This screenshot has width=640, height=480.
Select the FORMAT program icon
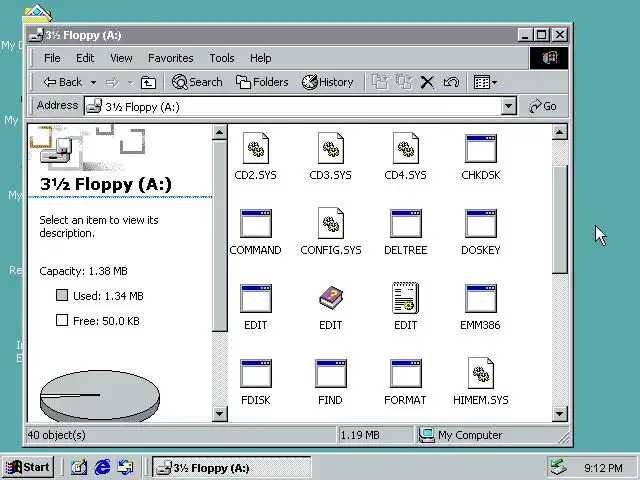click(406, 374)
